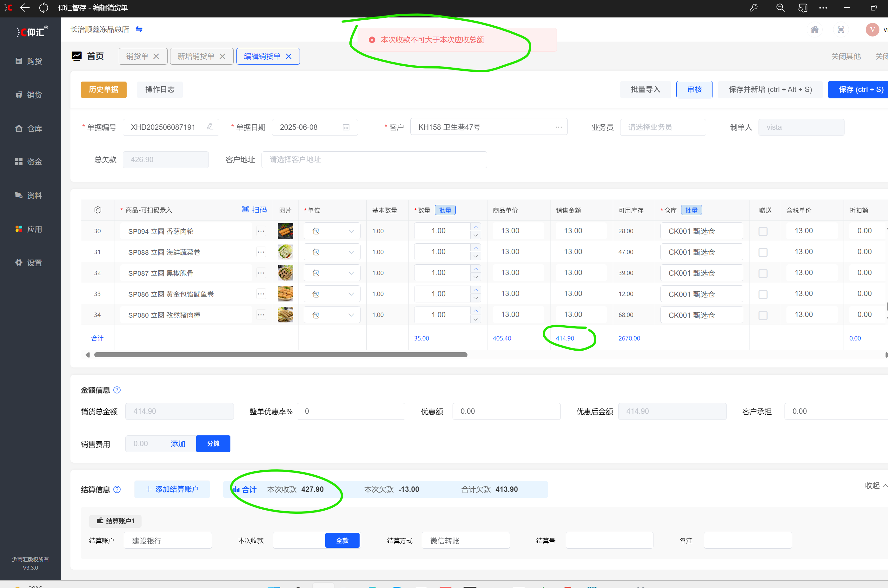Click 保存并新增 button

(770, 89)
